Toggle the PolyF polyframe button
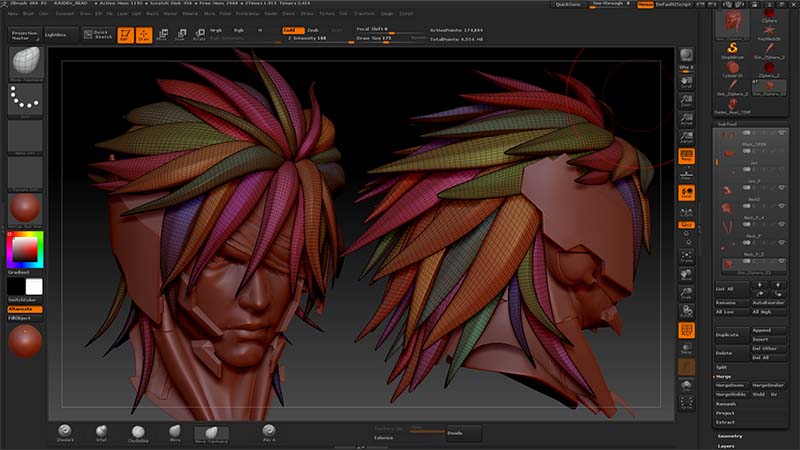The width and height of the screenshot is (800, 450). [x=686, y=330]
